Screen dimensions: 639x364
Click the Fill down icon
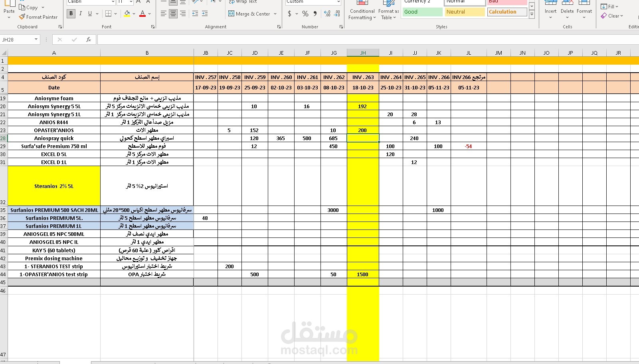click(x=604, y=6)
